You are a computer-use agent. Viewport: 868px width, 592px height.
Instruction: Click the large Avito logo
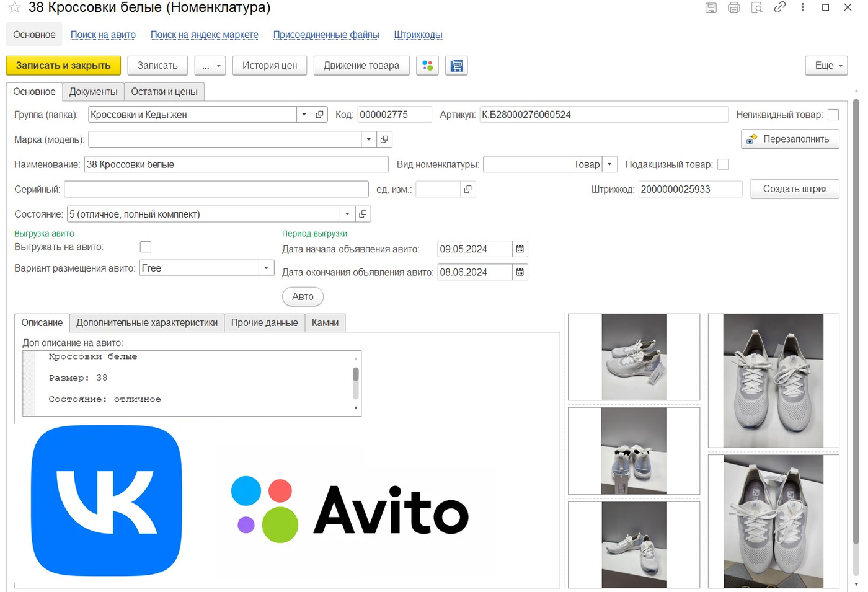coord(350,510)
